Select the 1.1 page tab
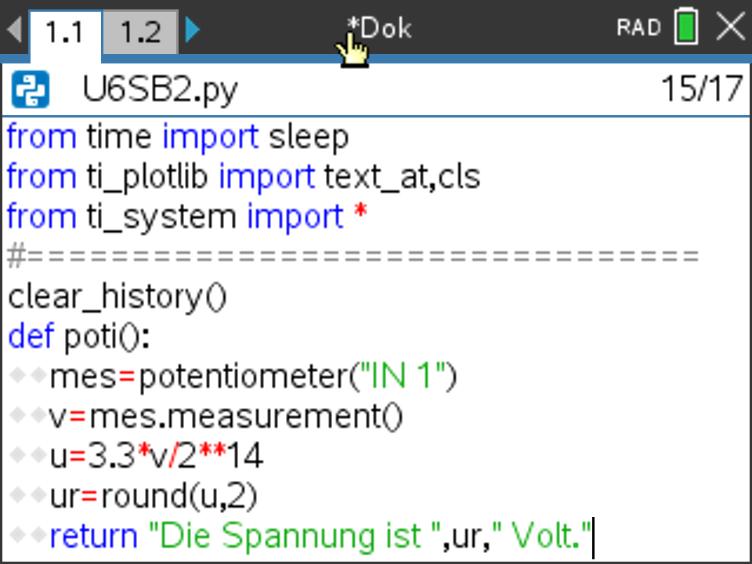752x564 pixels. (64, 32)
